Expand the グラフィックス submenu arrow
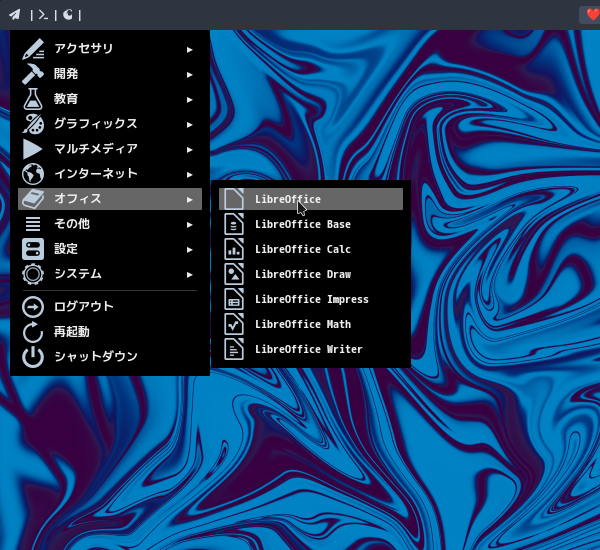Image resolution: width=600 pixels, height=550 pixels. tap(189, 125)
